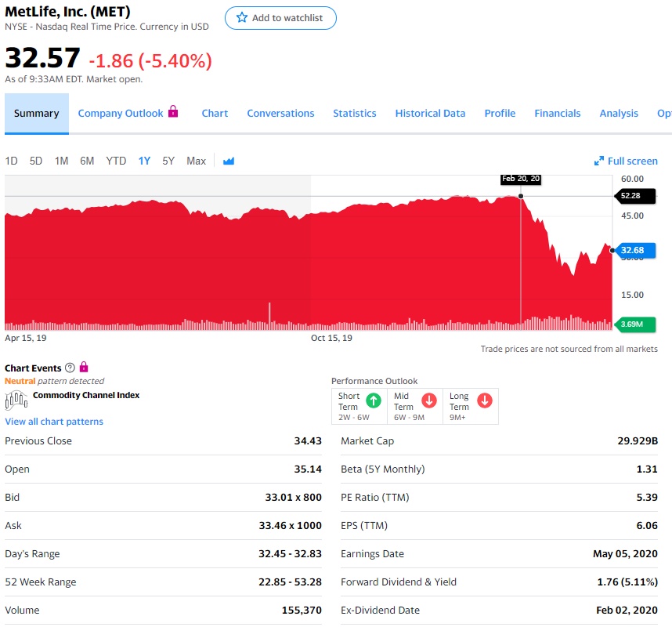Switch to the Financials tab
The width and height of the screenshot is (672, 627).
(558, 113)
